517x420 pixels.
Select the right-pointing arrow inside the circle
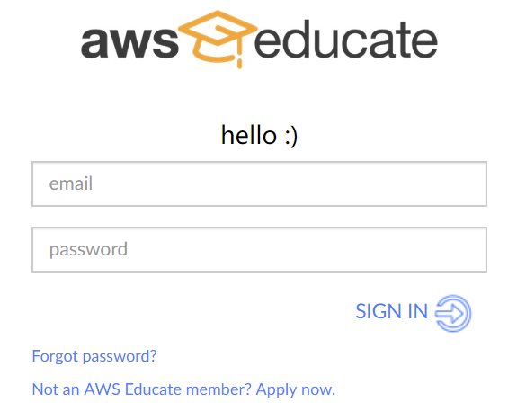pos(450,313)
